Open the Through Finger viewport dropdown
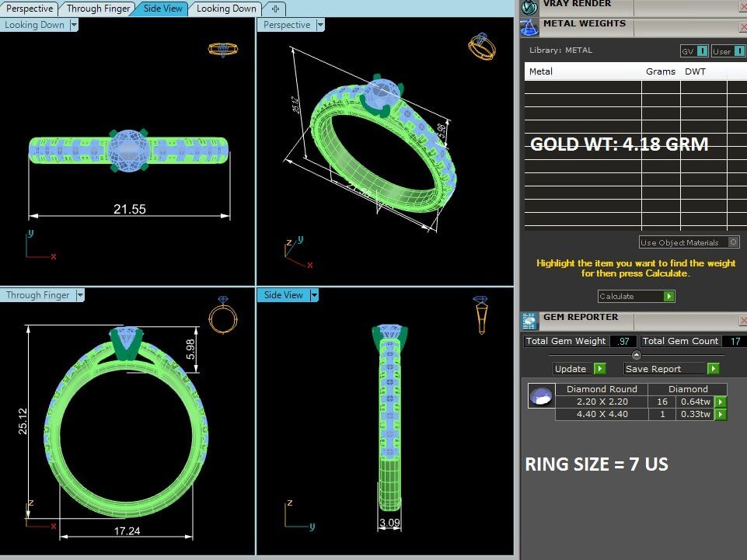This screenshot has width=747, height=560. [79, 295]
